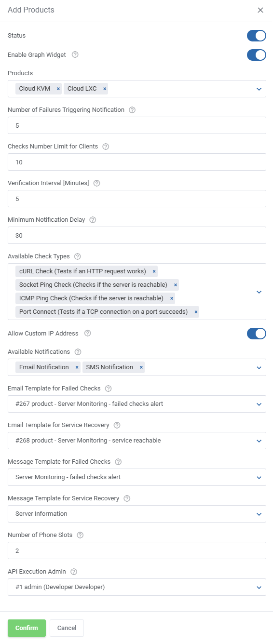The width and height of the screenshot is (273, 644).
Task: Remove Cloud KVM product tag
Action: [58, 89]
